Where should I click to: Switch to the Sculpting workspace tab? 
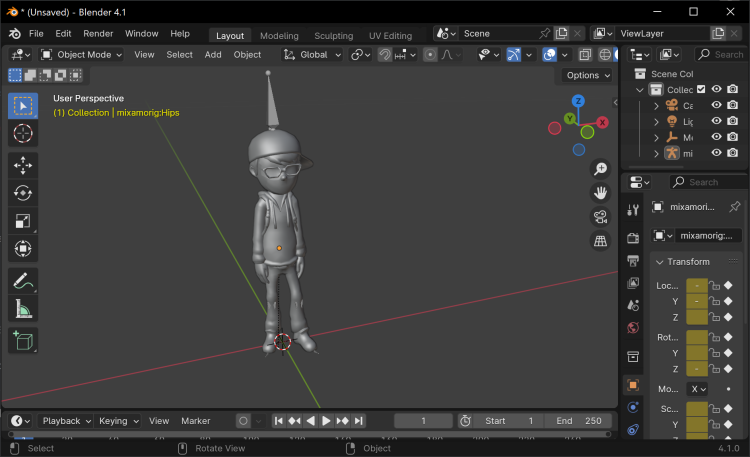click(x=334, y=35)
